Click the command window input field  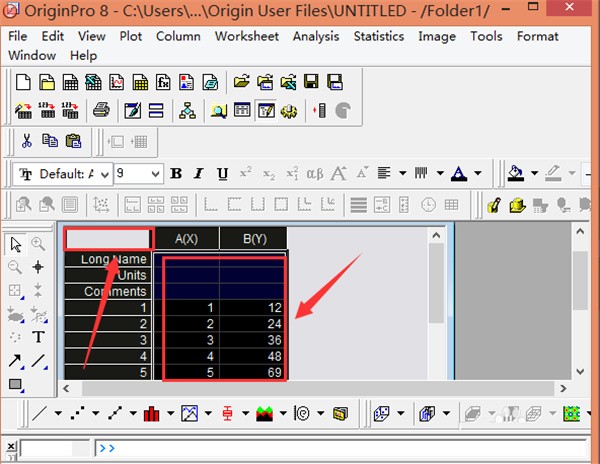click(340, 449)
